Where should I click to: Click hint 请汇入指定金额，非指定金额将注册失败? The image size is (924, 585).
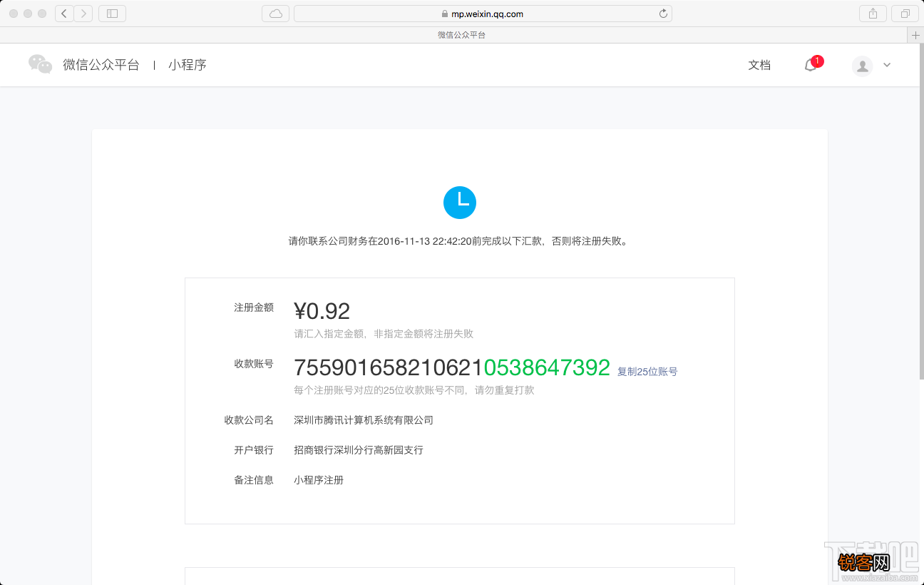[x=384, y=334]
